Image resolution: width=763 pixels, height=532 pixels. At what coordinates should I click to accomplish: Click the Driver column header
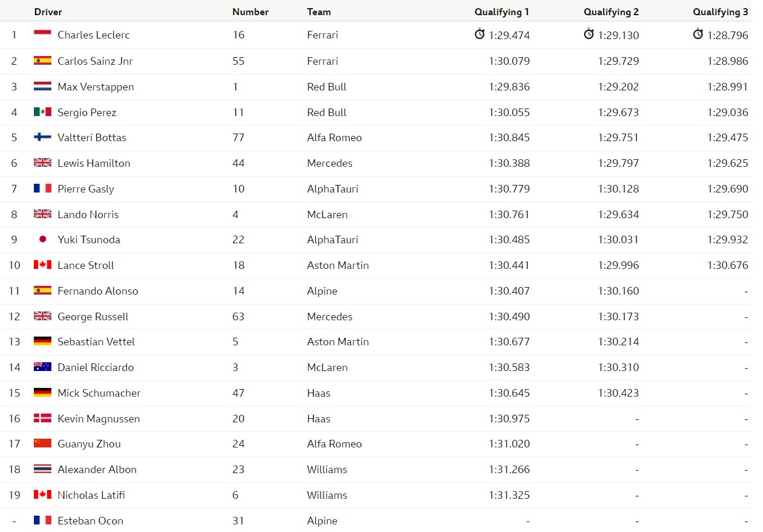48,12
